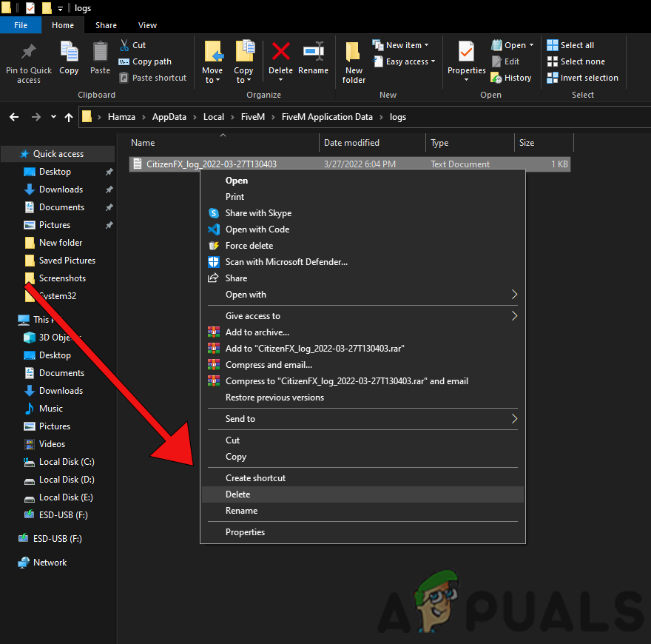The width and height of the screenshot is (651, 644).
Task: Click FiveM Application Data breadcrumb
Action: click(327, 117)
